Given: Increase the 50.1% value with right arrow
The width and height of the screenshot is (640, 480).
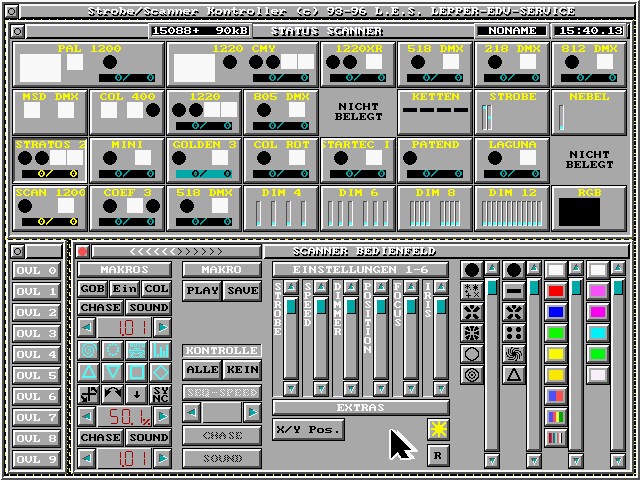Looking at the screenshot, I should [162, 416].
